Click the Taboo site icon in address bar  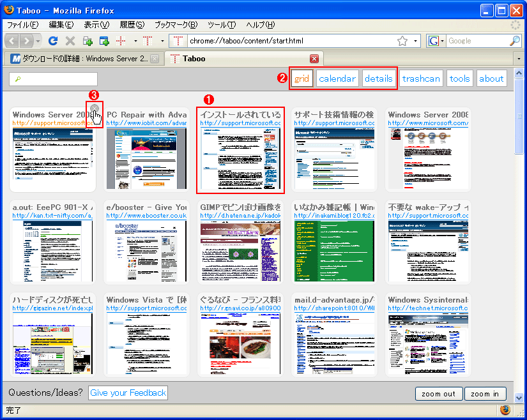pos(178,41)
